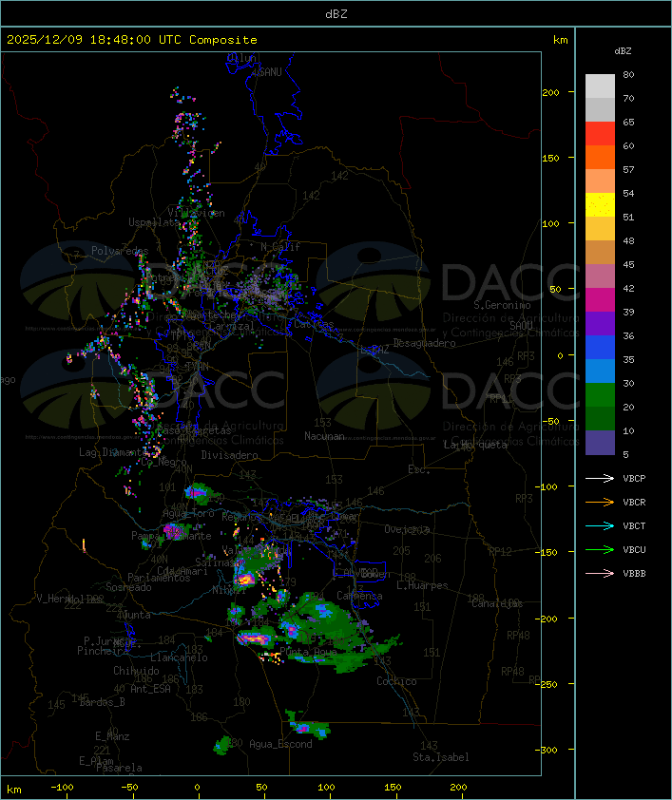The height and width of the screenshot is (800, 672).
Task: Pick the dark orange 60–57 dBZ swatch
Action: click(x=600, y=157)
